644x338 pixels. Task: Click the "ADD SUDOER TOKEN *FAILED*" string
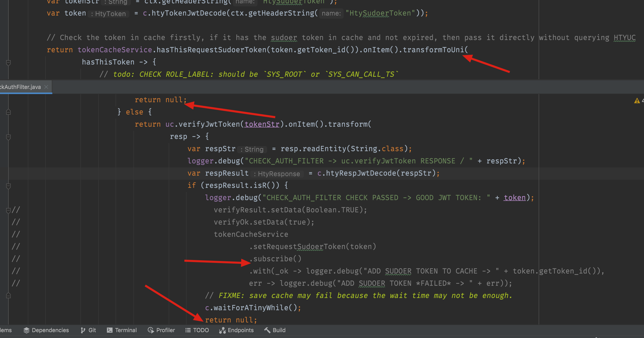(x=405, y=283)
